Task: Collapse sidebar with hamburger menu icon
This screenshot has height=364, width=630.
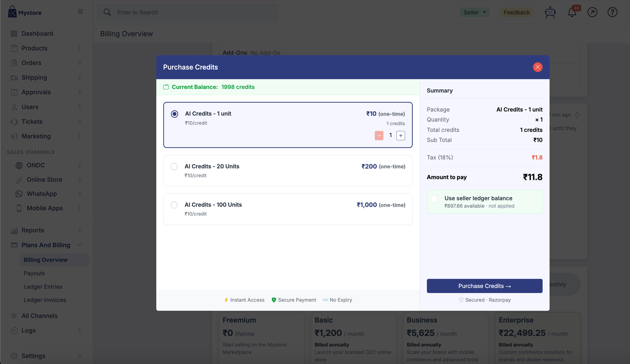Action: click(x=80, y=12)
